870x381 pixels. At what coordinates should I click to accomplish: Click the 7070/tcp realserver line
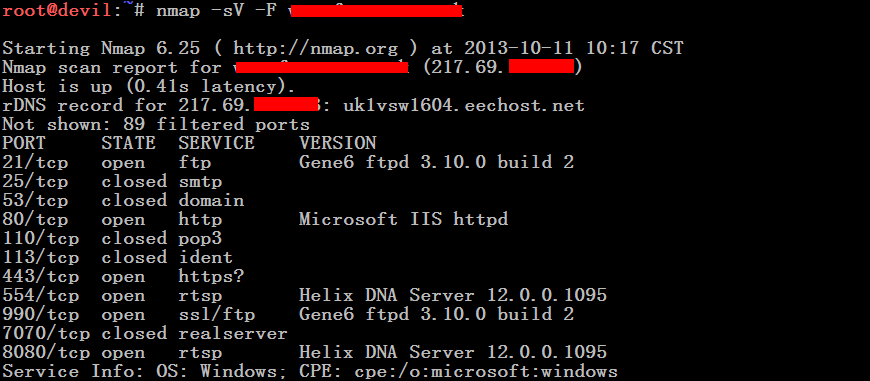point(145,333)
